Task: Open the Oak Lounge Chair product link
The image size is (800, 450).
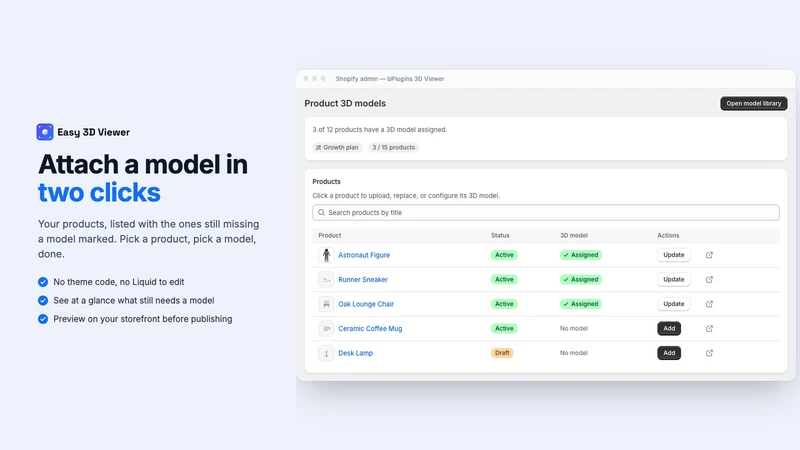Action: pyautogui.click(x=366, y=304)
